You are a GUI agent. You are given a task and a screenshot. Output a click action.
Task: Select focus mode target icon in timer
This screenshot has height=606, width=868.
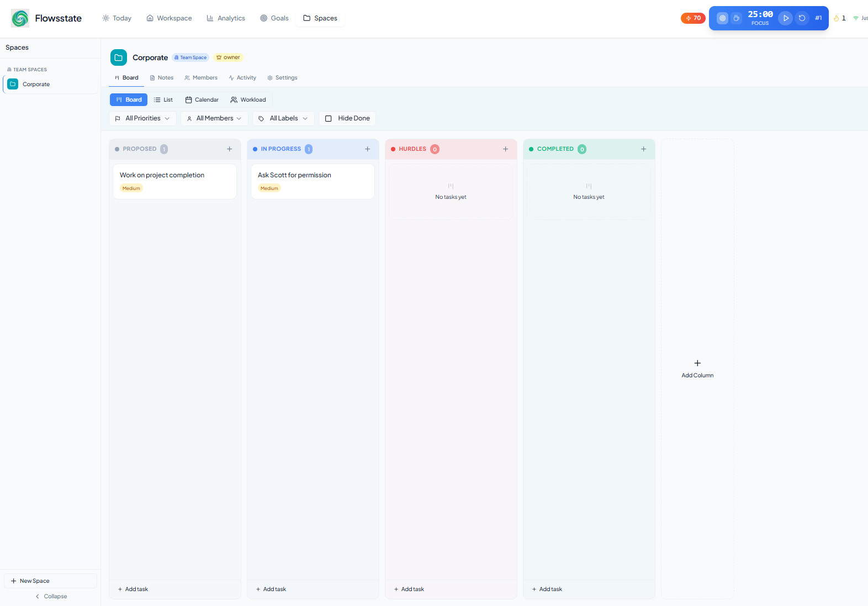pos(722,18)
